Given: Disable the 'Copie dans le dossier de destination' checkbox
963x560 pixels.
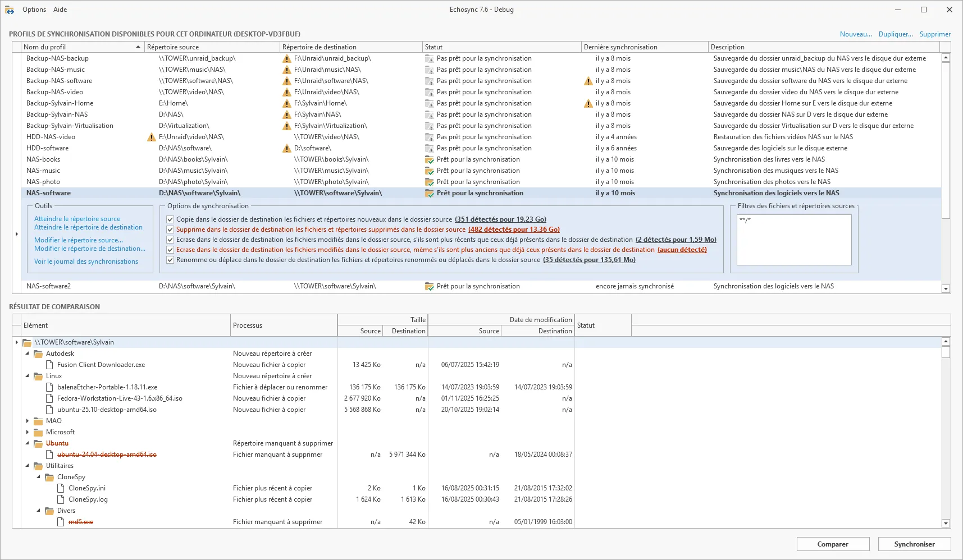Looking at the screenshot, I should tap(170, 219).
